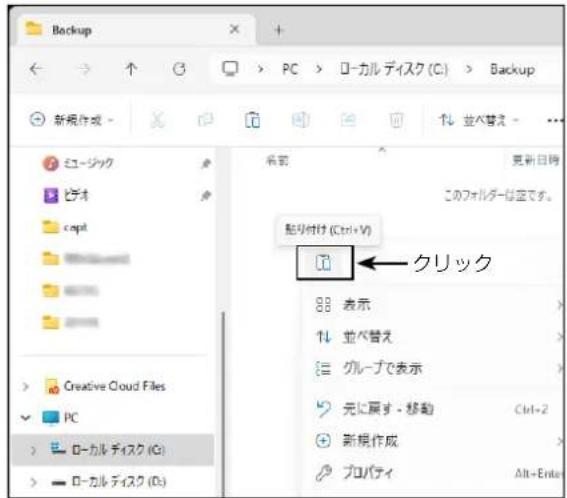Image resolution: width=567 pixels, height=498 pixels.
Task: Select Creative Cloud Files in sidebar
Action: [105, 386]
